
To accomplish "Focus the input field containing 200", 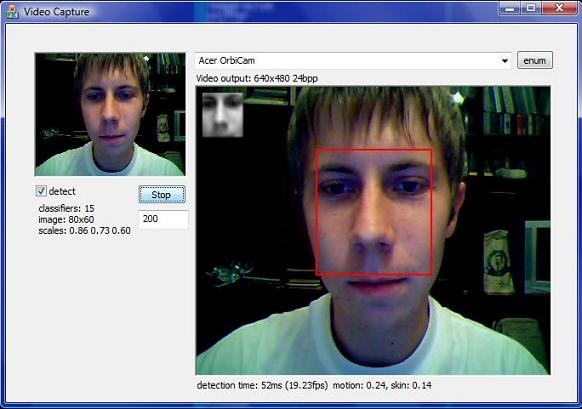I will [x=163, y=219].
